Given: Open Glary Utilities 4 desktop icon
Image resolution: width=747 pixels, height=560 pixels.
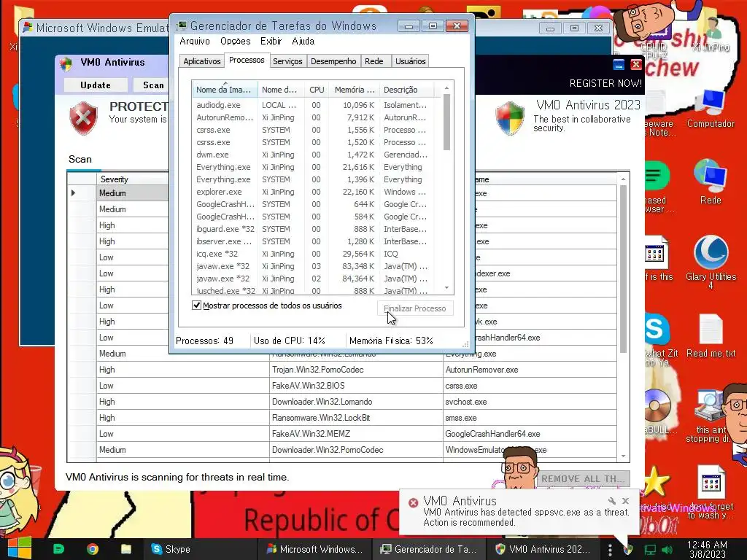Looking at the screenshot, I should click(x=711, y=261).
